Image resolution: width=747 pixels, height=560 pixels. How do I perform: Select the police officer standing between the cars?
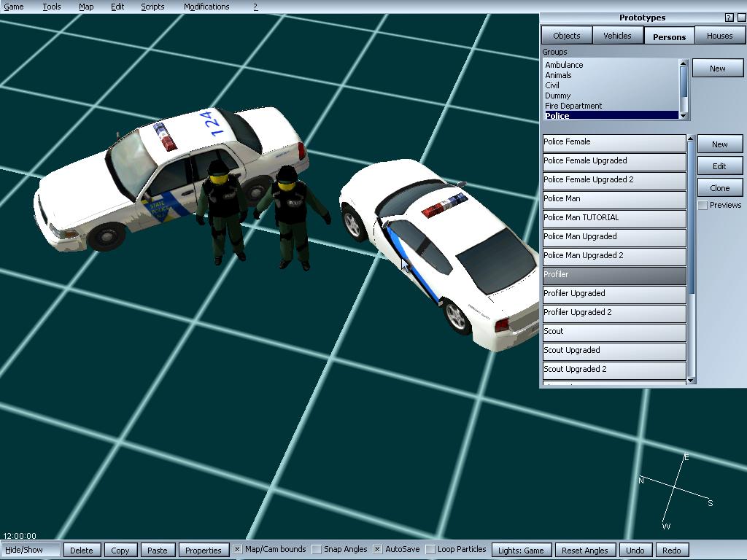(292, 218)
